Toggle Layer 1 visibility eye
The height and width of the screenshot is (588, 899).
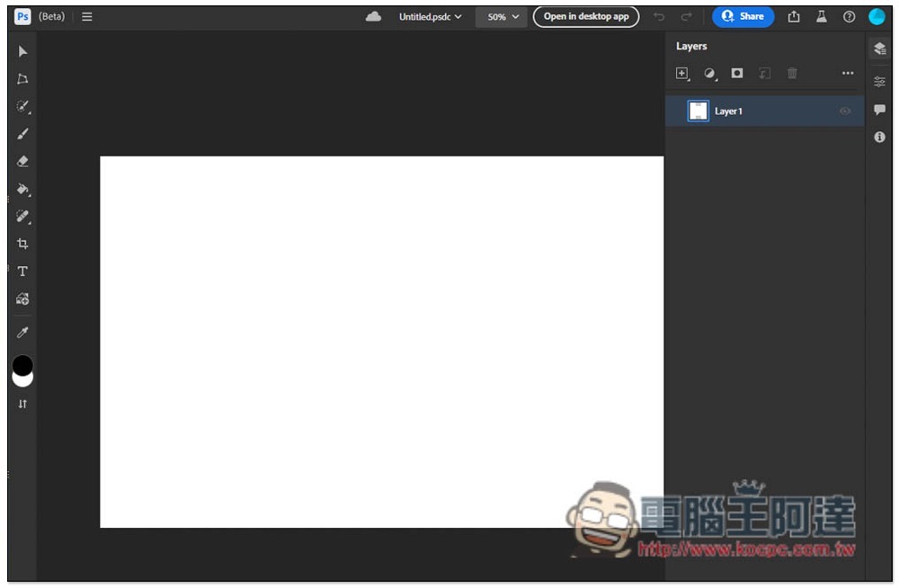pos(844,111)
